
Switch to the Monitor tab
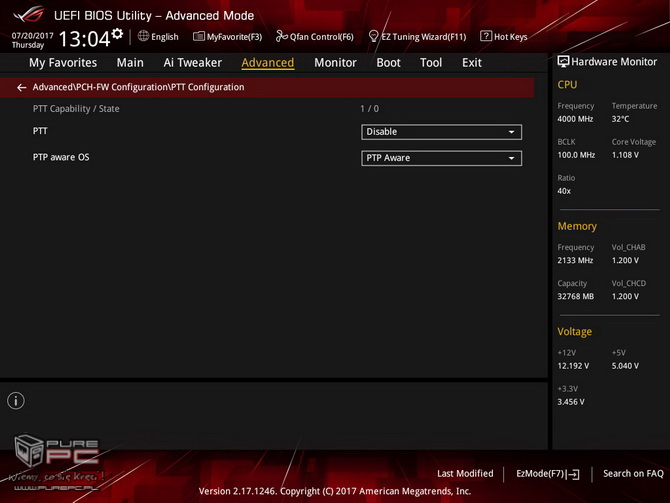335,63
